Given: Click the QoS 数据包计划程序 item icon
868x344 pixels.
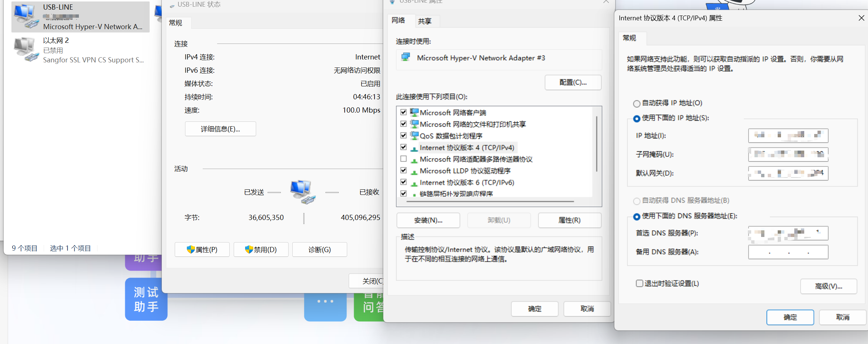Looking at the screenshot, I should [x=414, y=135].
